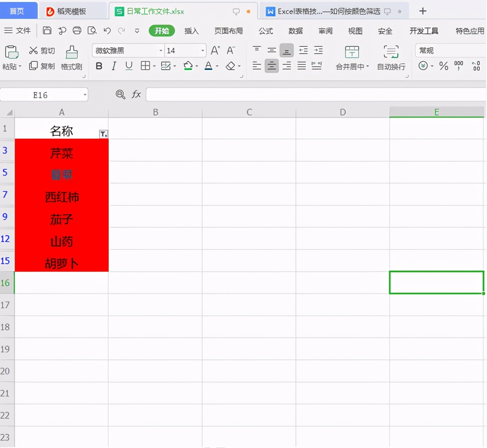Open the Borders dropdown arrow
The image size is (487, 448).
[x=154, y=66]
